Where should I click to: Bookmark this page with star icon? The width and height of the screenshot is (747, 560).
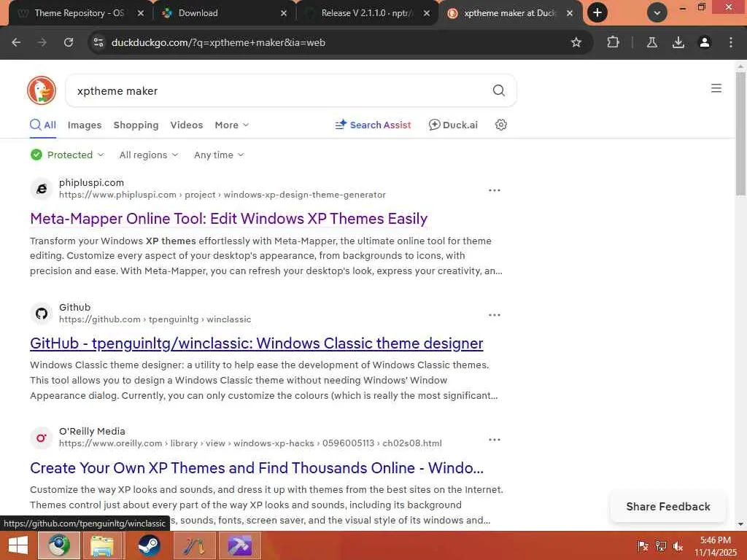[x=576, y=42]
